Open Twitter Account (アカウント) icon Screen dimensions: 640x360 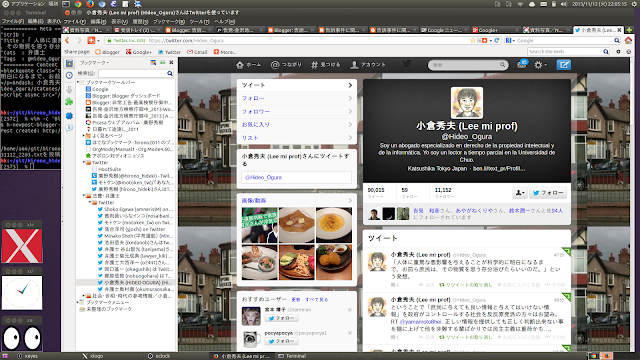coord(354,64)
